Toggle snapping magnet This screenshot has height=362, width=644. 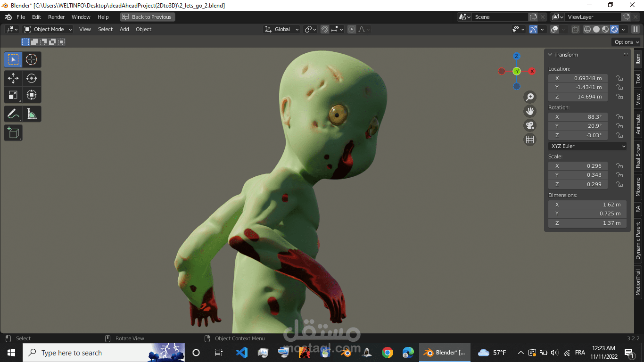[325, 29]
